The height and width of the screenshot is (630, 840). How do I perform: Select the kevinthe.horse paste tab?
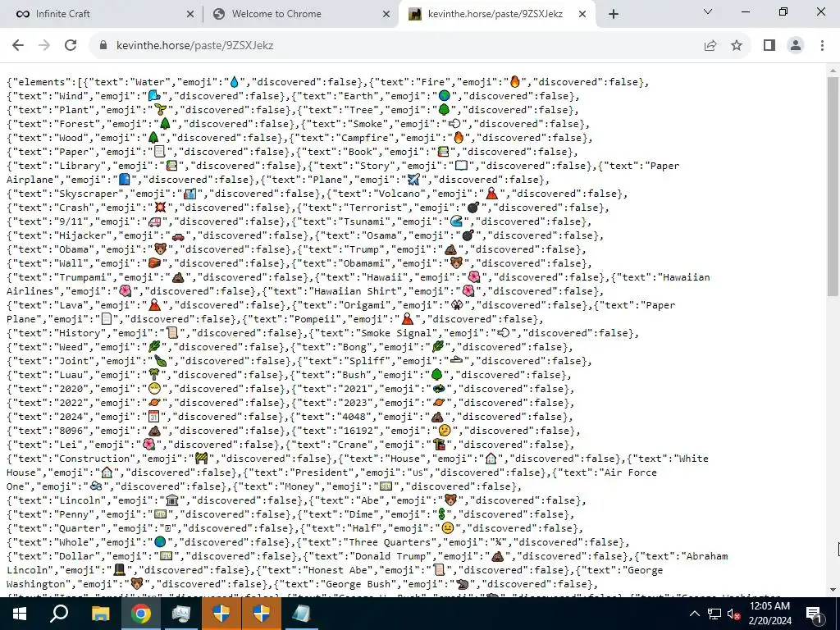(495, 14)
